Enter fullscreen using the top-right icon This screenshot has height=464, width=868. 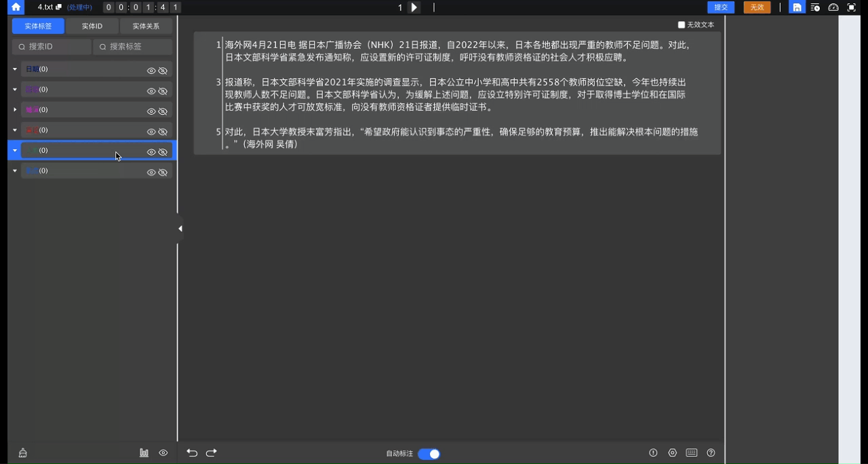click(852, 7)
